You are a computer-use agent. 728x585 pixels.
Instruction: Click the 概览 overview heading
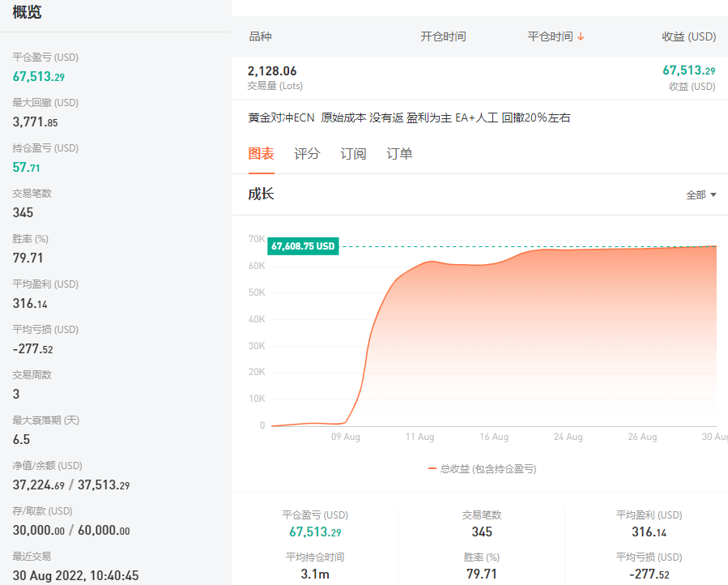[x=27, y=11]
